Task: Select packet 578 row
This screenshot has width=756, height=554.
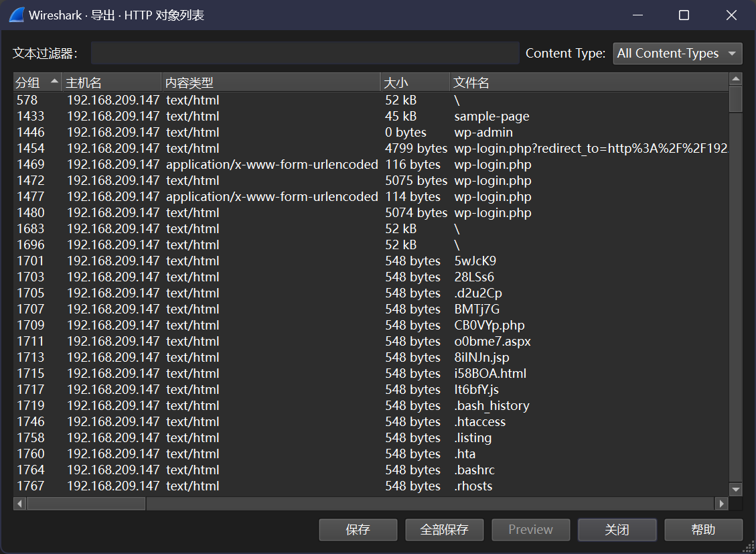Action: click(371, 100)
